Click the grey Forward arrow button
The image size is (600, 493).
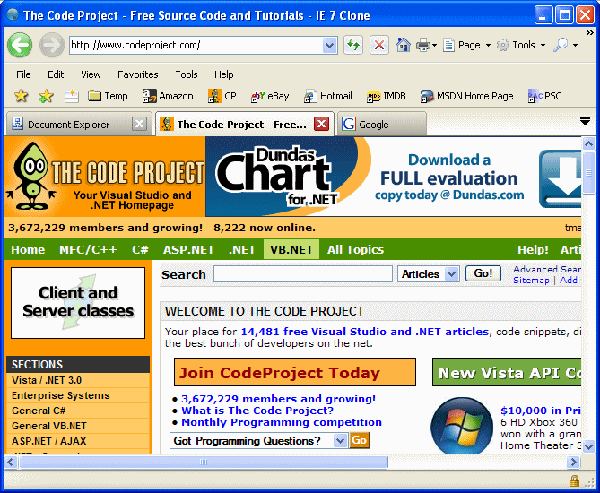coord(52,45)
